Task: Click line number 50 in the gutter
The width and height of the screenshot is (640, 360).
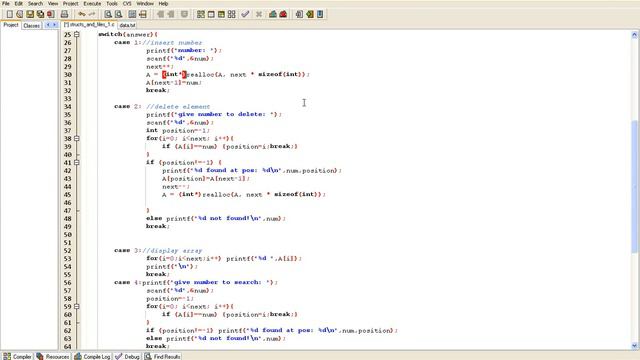Action: point(67,235)
